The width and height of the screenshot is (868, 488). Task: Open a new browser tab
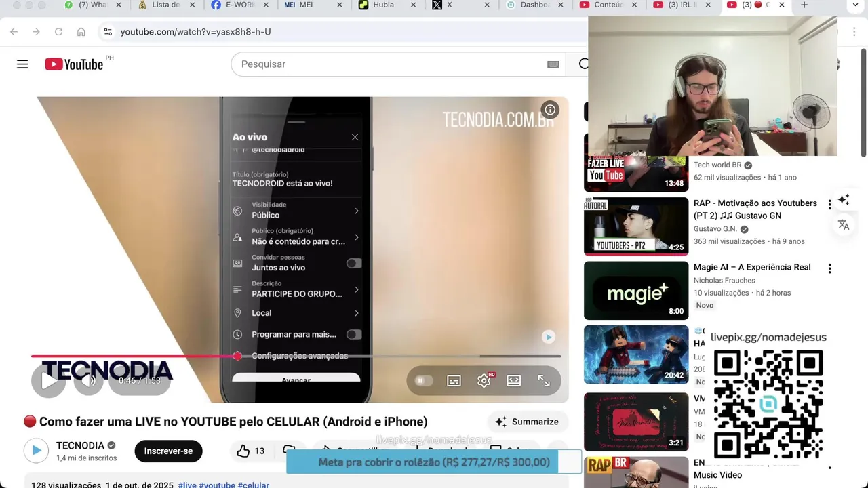click(804, 5)
